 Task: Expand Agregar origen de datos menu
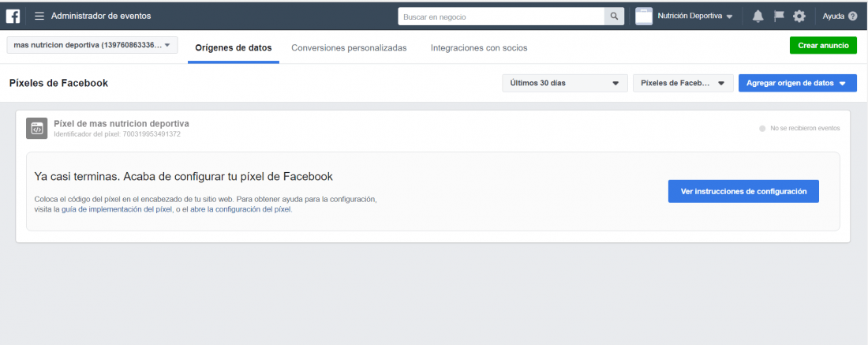(x=797, y=83)
